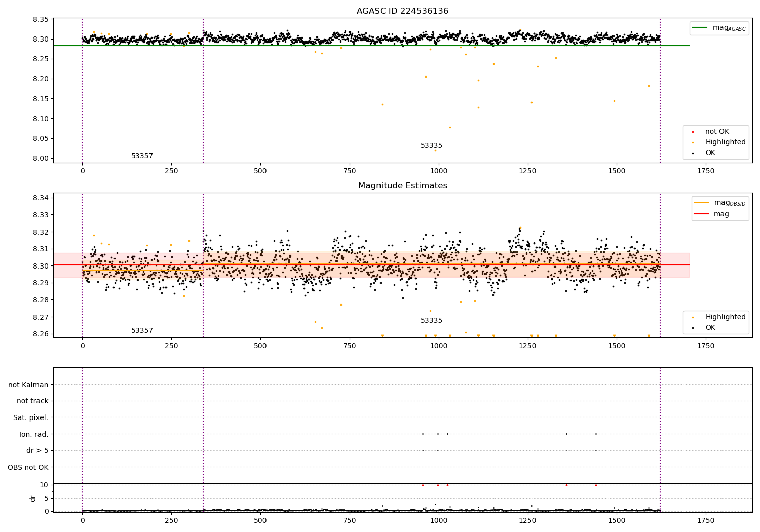Click 'Highlighted' legend entry in Magnitude Estimates plot

tap(726, 317)
